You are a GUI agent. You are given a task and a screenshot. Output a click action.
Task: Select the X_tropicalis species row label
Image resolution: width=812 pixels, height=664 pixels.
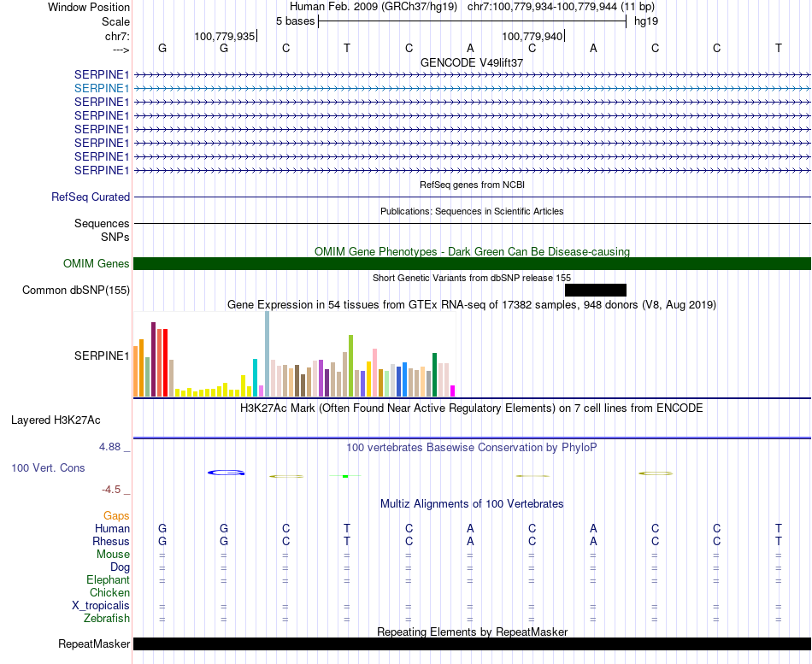[101, 606]
